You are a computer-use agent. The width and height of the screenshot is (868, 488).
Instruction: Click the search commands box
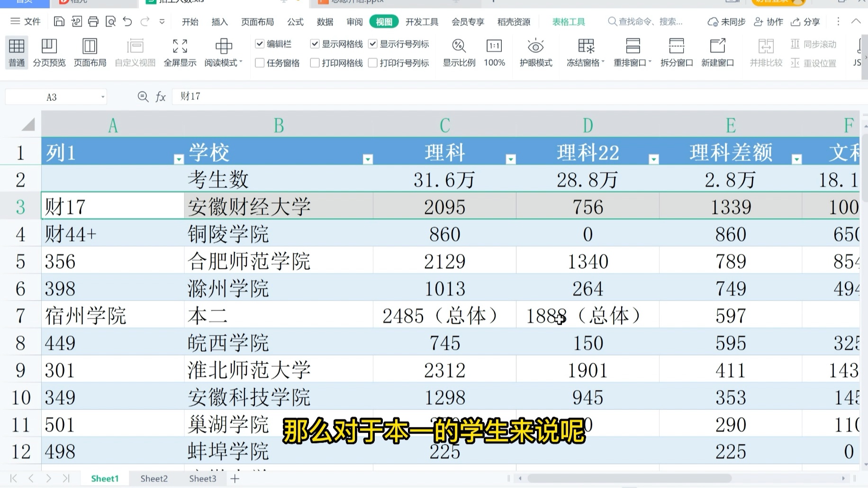(645, 22)
